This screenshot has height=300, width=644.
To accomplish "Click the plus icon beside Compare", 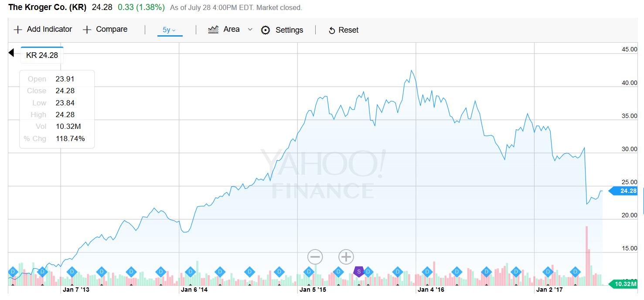I will 87,30.
